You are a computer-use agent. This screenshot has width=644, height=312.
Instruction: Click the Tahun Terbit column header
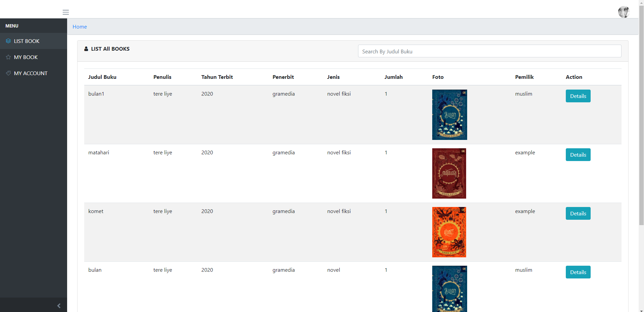tap(217, 77)
